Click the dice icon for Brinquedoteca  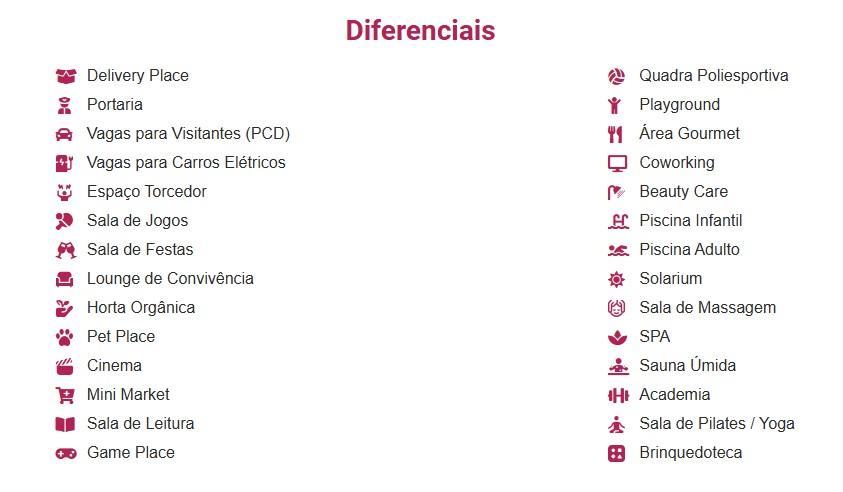(x=617, y=453)
